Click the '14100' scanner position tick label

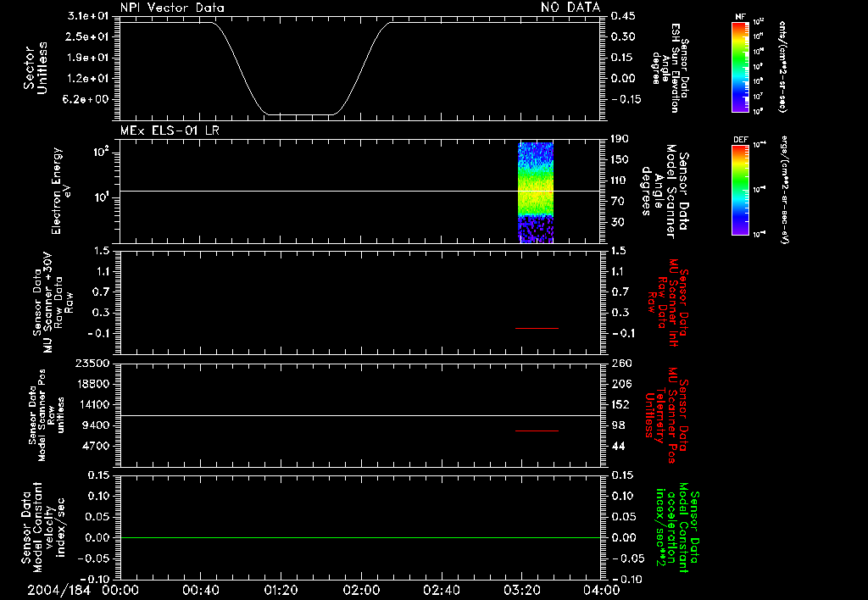(92, 404)
